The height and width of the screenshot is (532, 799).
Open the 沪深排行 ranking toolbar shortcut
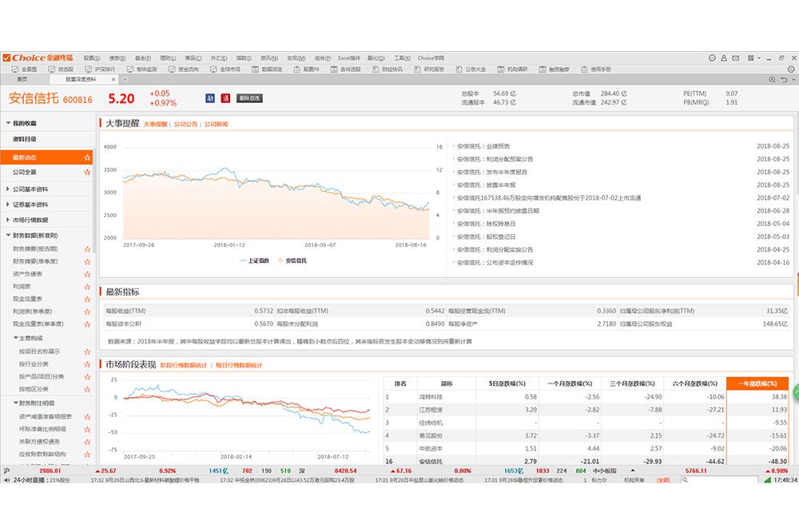[101, 69]
